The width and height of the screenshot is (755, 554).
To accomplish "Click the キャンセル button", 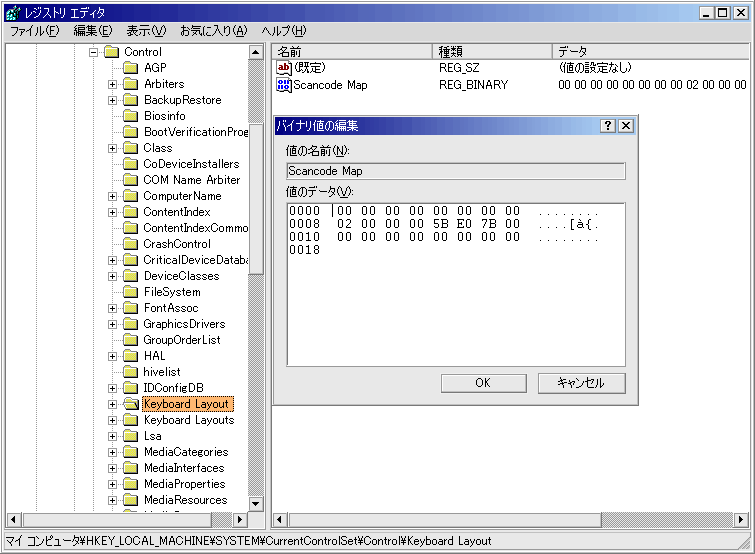I will tap(582, 383).
